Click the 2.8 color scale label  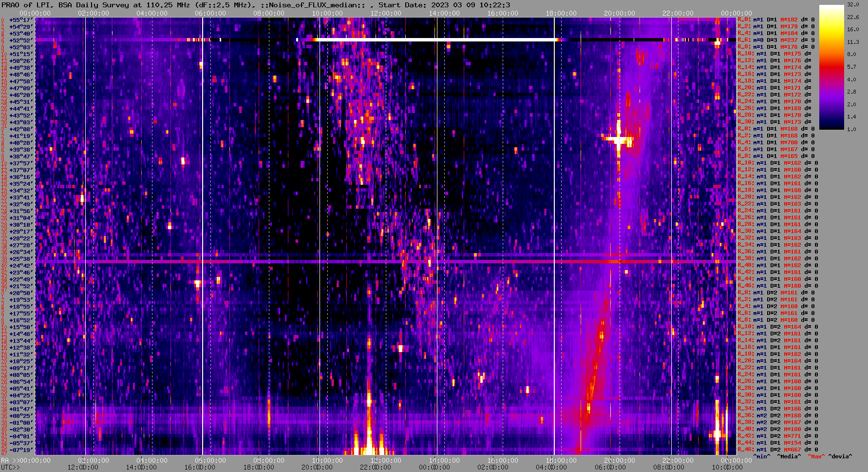pos(851,92)
